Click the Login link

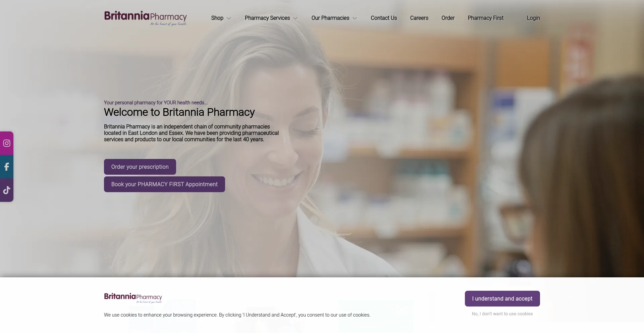pyautogui.click(x=533, y=18)
